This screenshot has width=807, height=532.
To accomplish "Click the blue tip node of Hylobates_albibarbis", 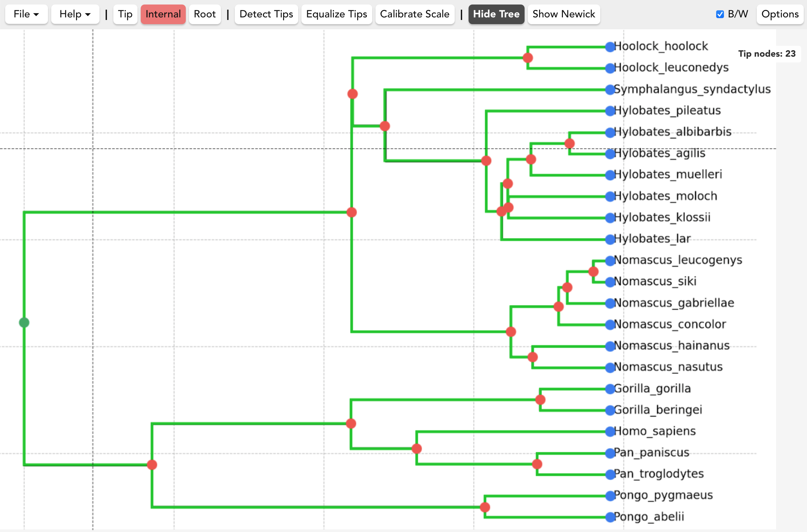I will 610,132.
